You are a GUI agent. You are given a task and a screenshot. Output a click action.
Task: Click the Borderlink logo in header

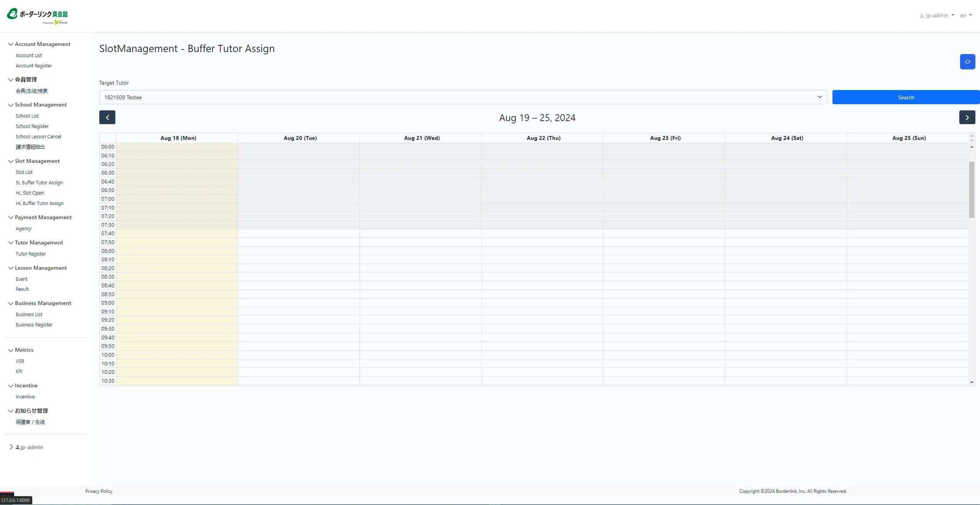pyautogui.click(x=37, y=16)
